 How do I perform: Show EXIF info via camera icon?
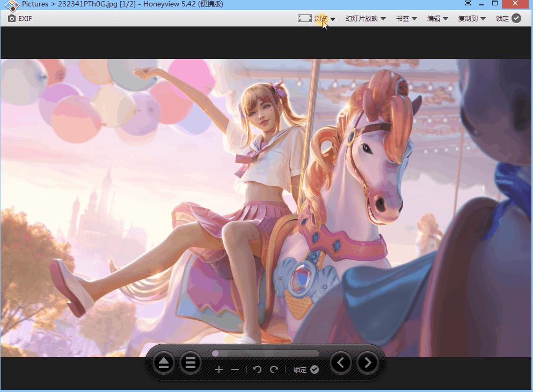(x=12, y=18)
